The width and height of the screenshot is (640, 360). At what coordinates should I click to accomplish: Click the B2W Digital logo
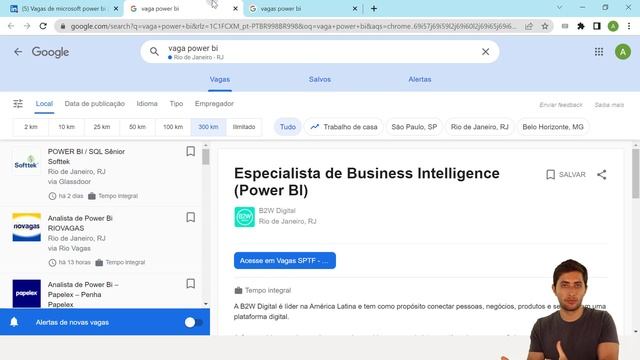pos(244,217)
